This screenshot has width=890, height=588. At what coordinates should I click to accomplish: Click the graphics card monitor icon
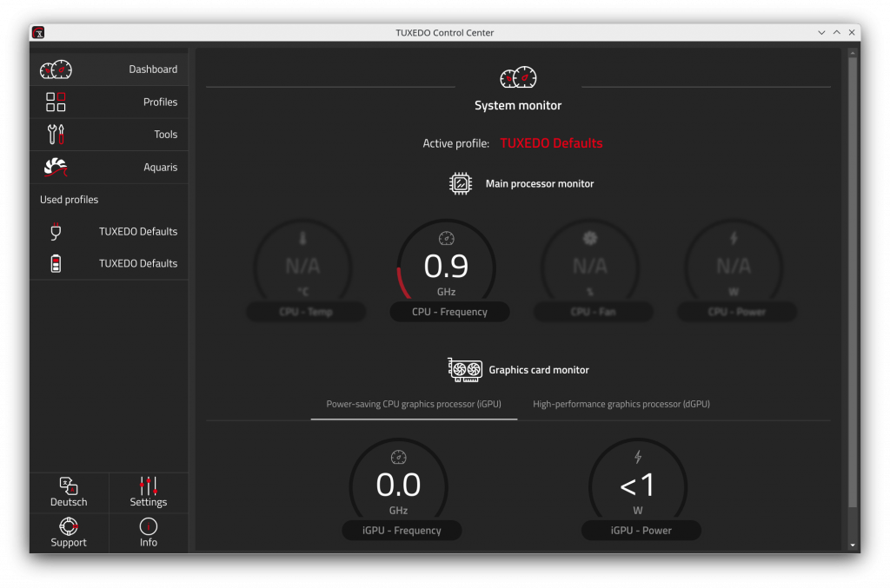(x=465, y=370)
